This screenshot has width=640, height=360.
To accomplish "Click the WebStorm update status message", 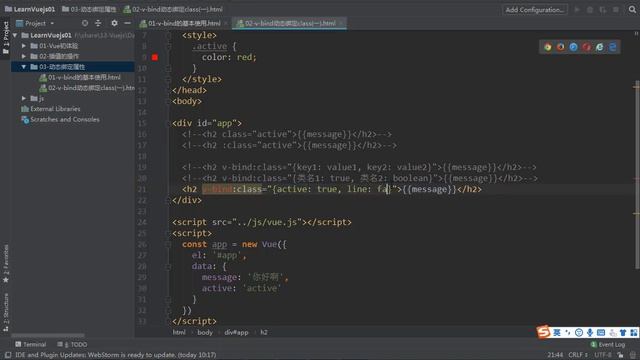I will [116, 355].
